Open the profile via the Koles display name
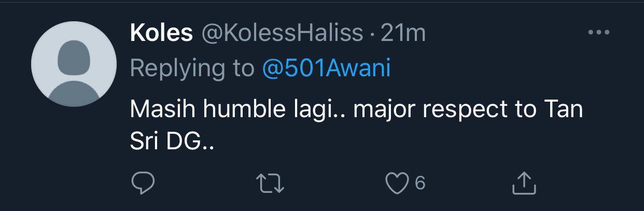This screenshot has height=211, width=644. pyautogui.click(x=161, y=34)
